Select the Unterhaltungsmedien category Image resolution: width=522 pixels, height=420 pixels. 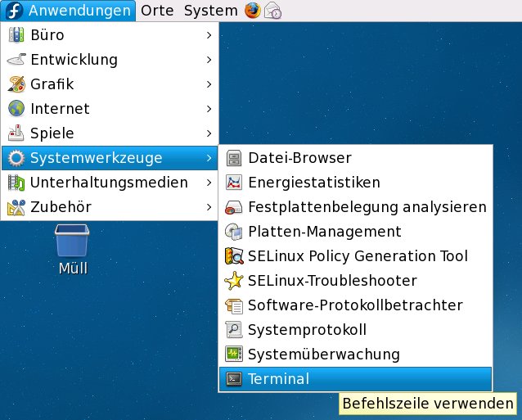coord(109,183)
